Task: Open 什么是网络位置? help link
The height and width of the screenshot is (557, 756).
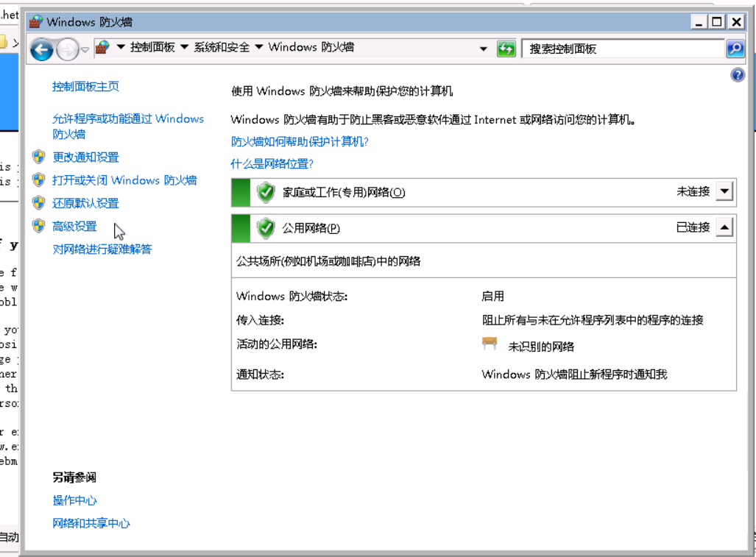Action: (272, 164)
